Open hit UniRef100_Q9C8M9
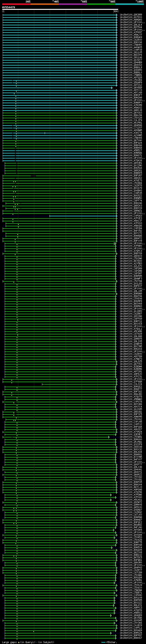The width and height of the screenshot is (146, 644). pos(131,15)
